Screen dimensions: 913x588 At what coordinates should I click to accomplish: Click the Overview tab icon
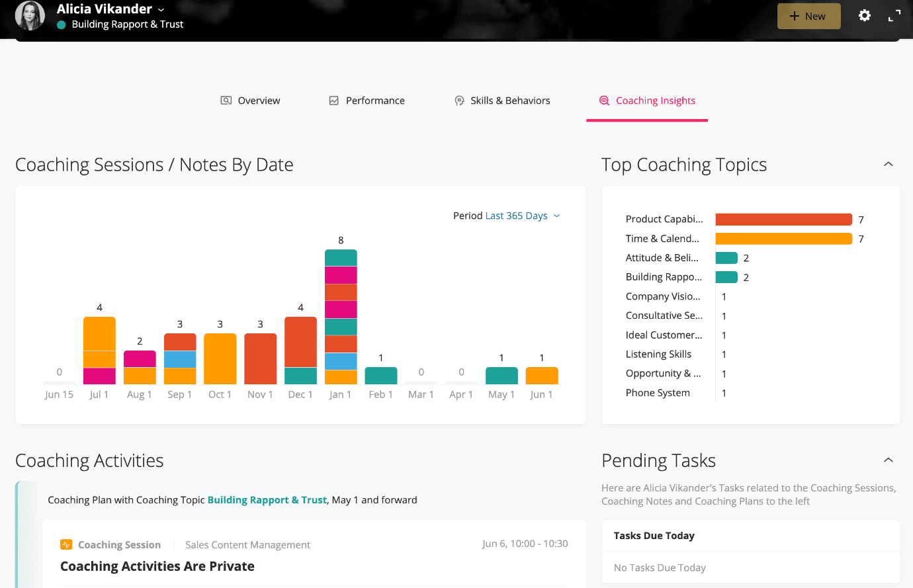tap(226, 101)
